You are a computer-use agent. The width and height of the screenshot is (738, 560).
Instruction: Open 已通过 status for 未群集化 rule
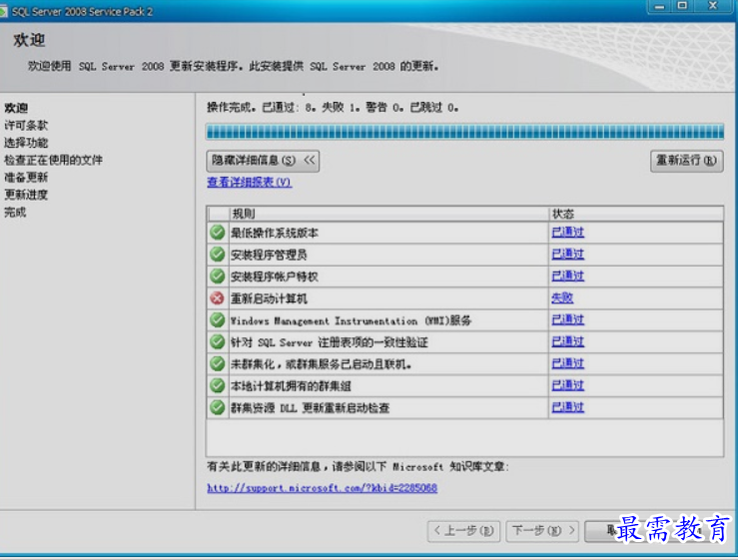click(x=567, y=363)
